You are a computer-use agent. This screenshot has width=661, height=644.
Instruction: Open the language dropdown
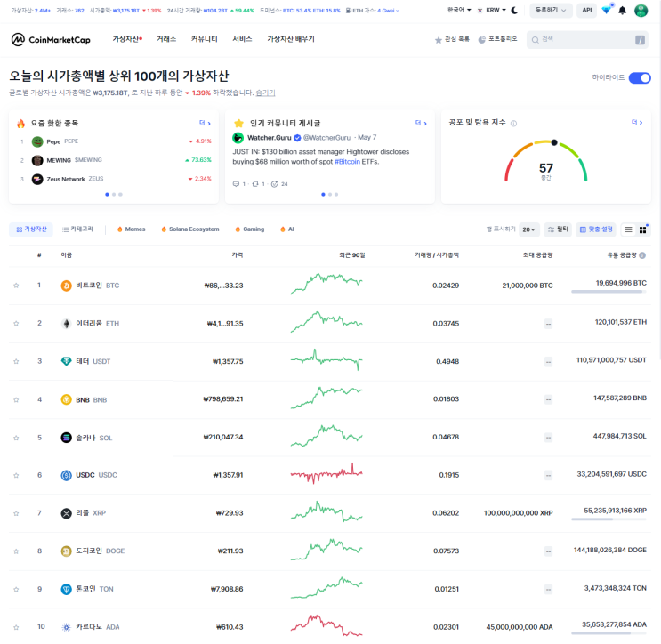pyautogui.click(x=459, y=10)
